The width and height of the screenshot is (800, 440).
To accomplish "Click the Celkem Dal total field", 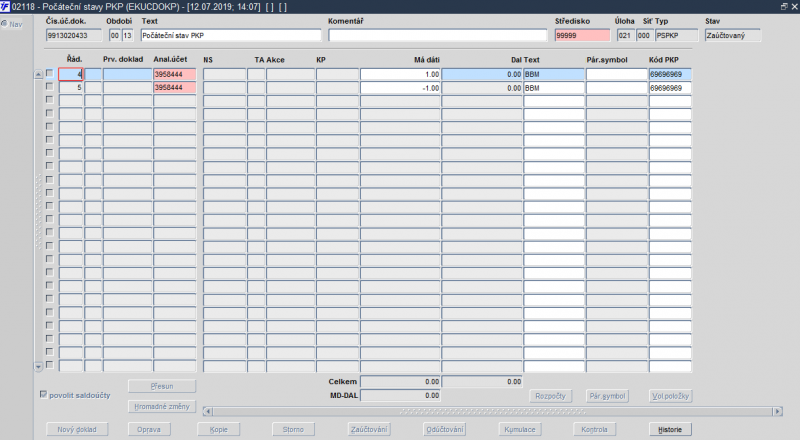I will pyautogui.click(x=482, y=382).
